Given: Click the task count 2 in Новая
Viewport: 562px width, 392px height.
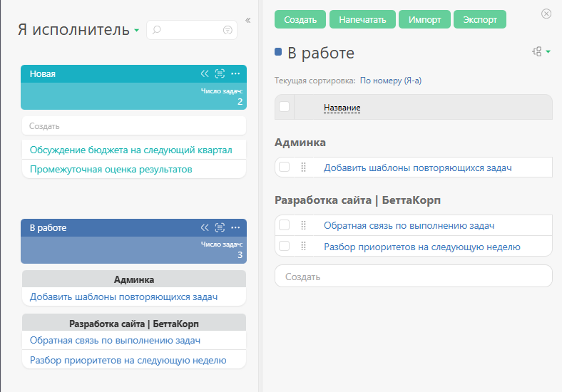Looking at the screenshot, I should click(x=240, y=102).
